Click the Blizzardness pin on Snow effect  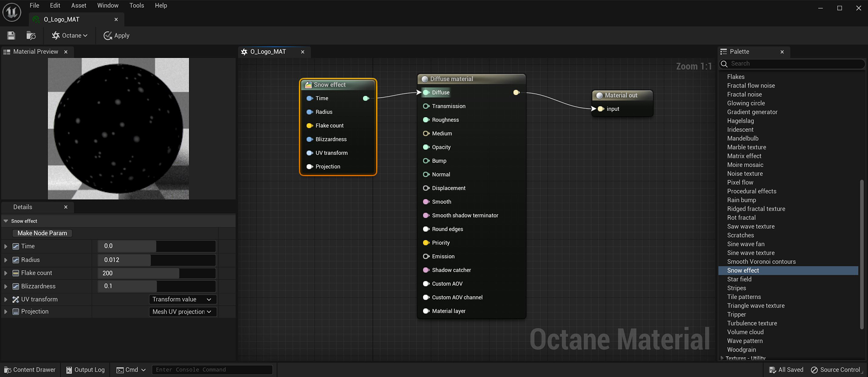309,139
